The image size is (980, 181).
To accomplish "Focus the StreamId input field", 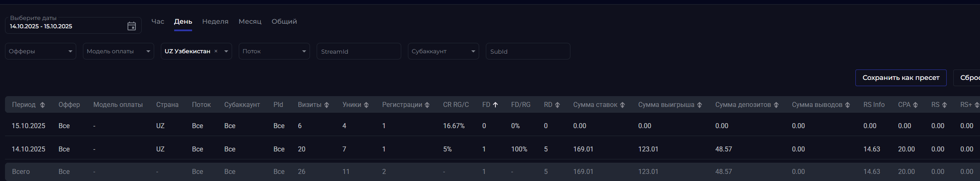I will coord(358,51).
